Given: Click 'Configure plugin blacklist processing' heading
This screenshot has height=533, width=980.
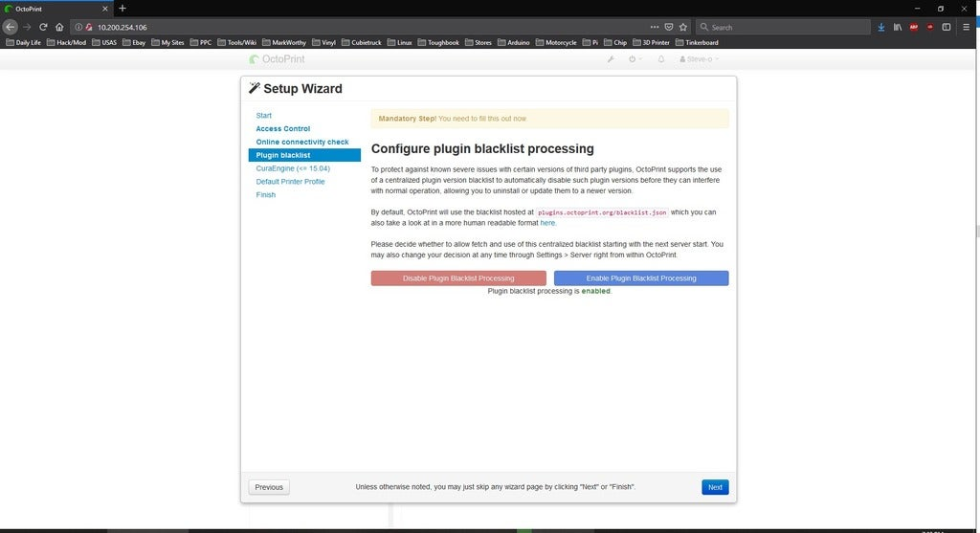Looking at the screenshot, I should click(482, 148).
